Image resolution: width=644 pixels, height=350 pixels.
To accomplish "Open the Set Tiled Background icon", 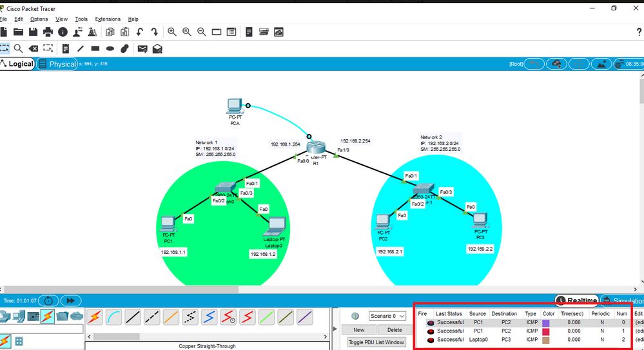I will (601, 64).
